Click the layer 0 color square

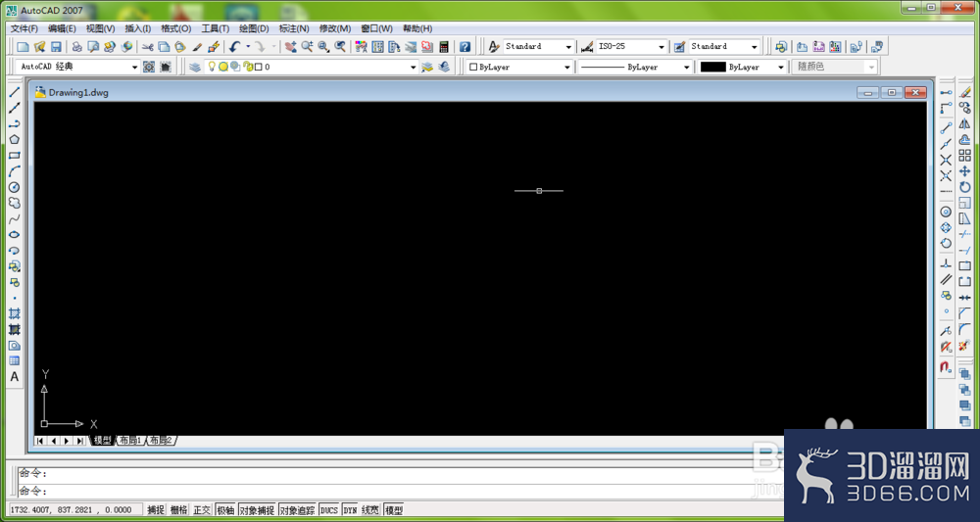[x=258, y=67]
